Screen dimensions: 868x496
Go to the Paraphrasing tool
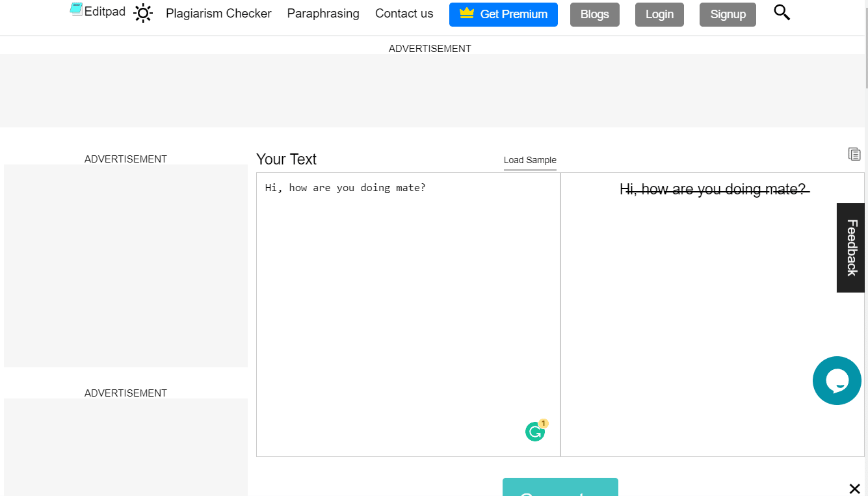(x=323, y=14)
